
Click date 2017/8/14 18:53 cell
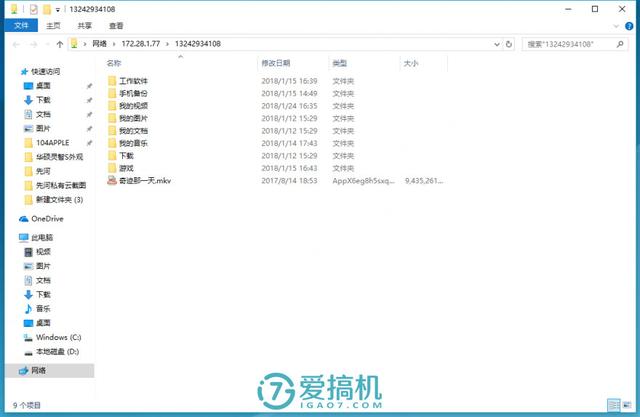(289, 181)
